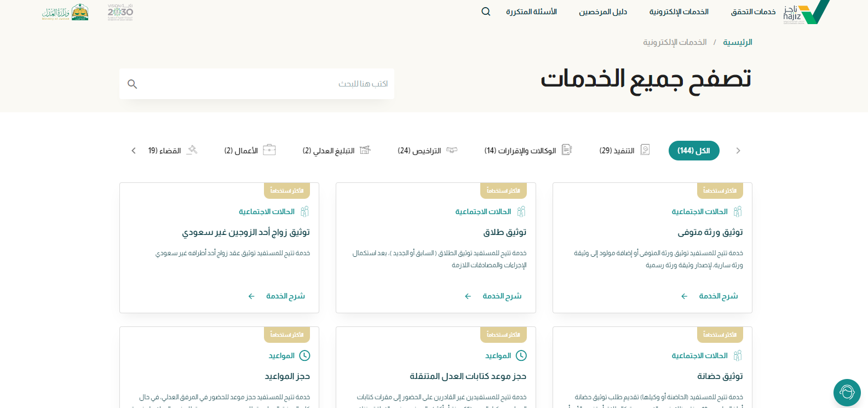Open the header search magnifier icon
The width and height of the screenshot is (868, 408).
(486, 12)
